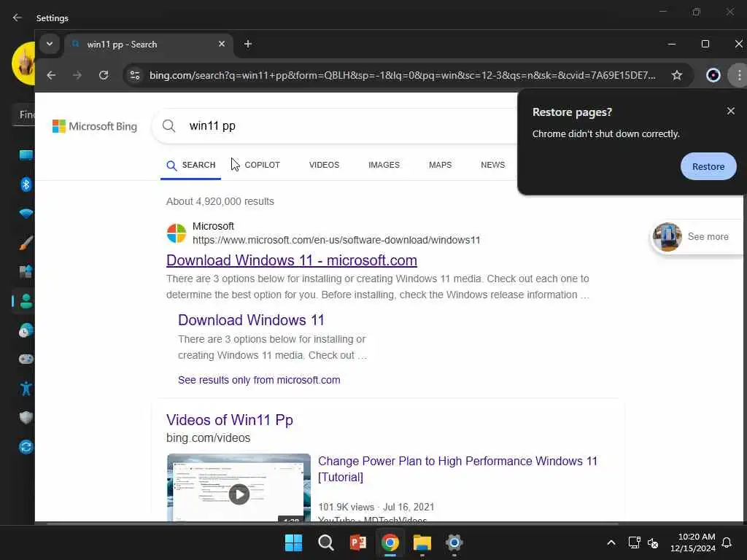Open Gaming category in Settings sidebar
Screen dimensions: 747x560
pyautogui.click(x=26, y=359)
